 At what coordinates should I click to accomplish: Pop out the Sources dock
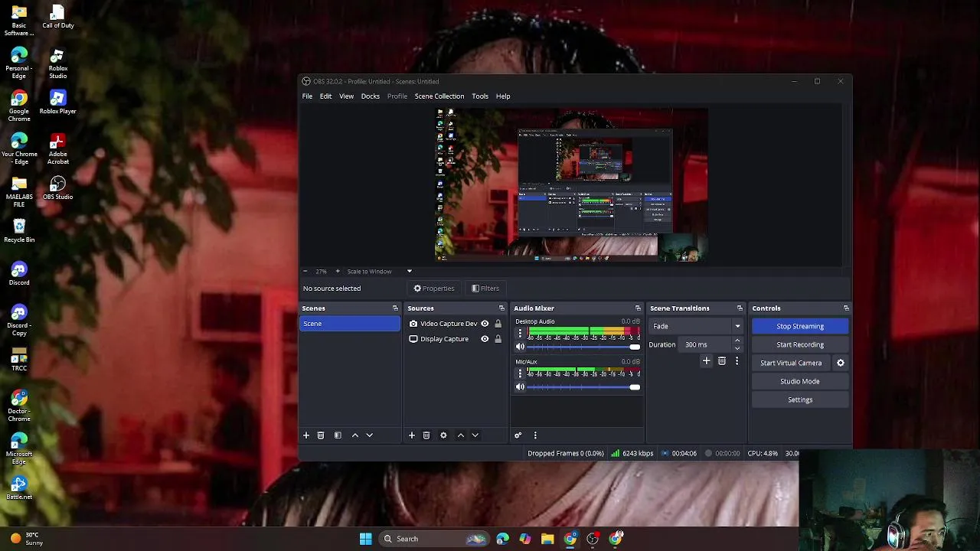pos(502,308)
